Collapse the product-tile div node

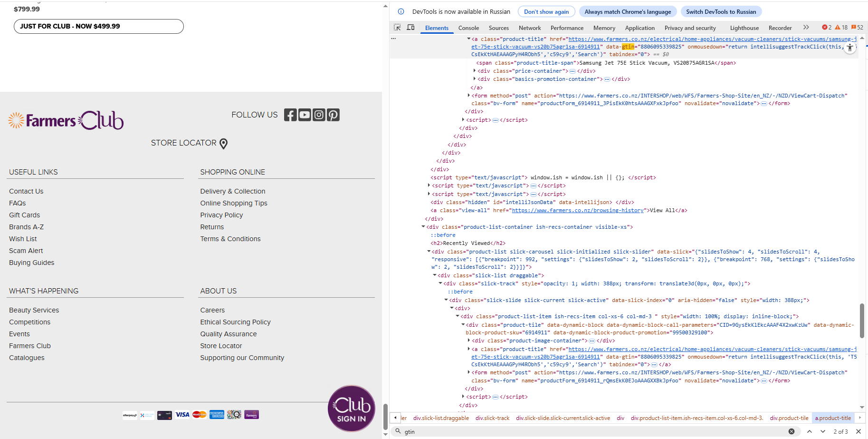click(x=463, y=325)
